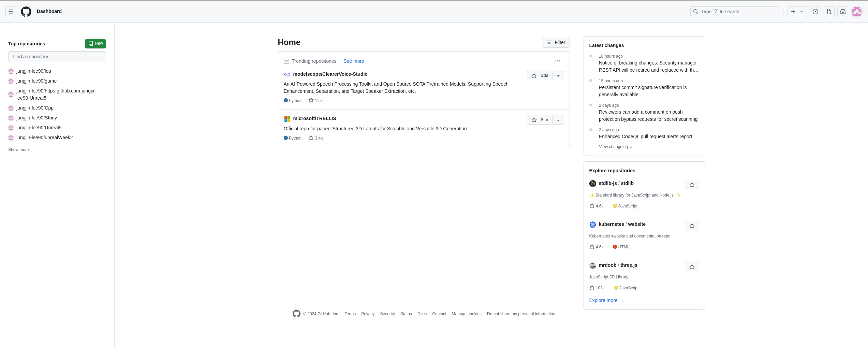Focus the Find a repository input
868x347 pixels.
point(57,57)
